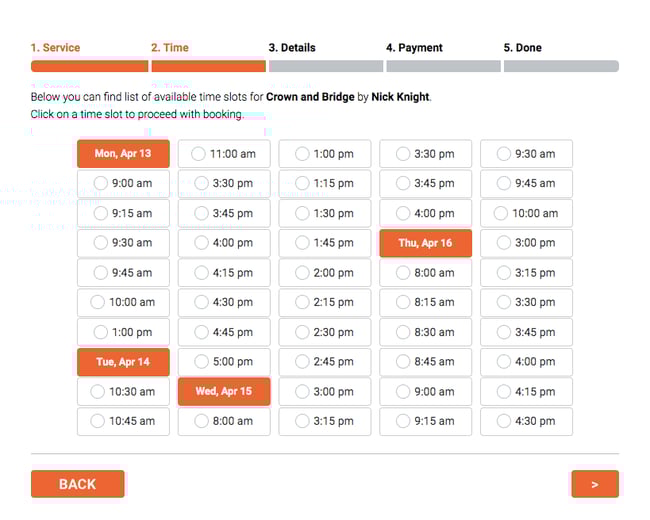Choose the 2:45 pm time slot

(x=325, y=362)
